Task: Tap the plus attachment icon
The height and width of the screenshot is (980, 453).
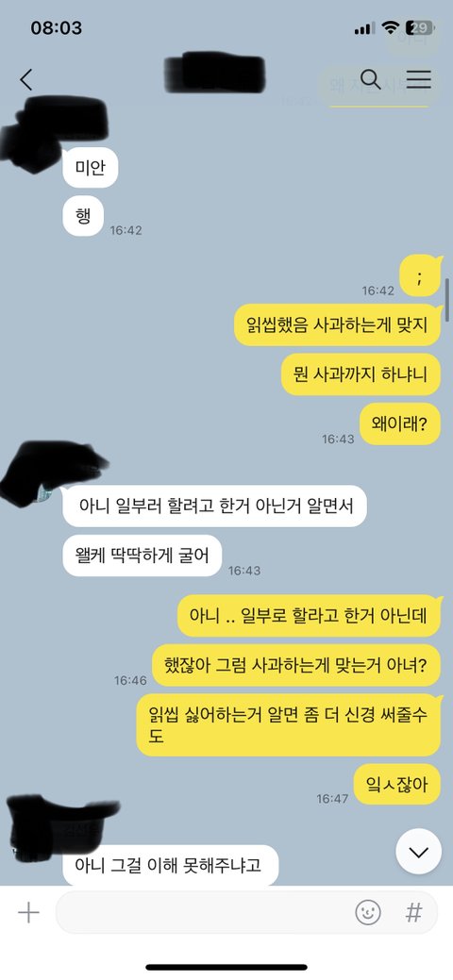Action: (28, 913)
